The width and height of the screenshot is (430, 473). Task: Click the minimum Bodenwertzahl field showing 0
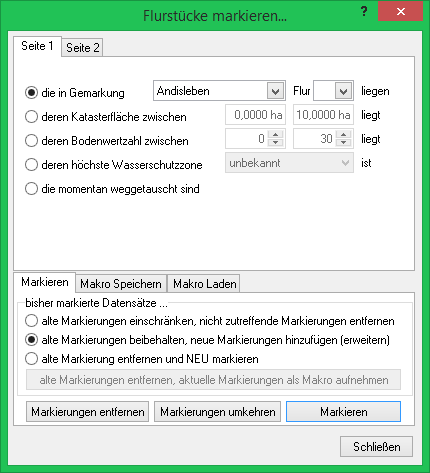click(247, 139)
